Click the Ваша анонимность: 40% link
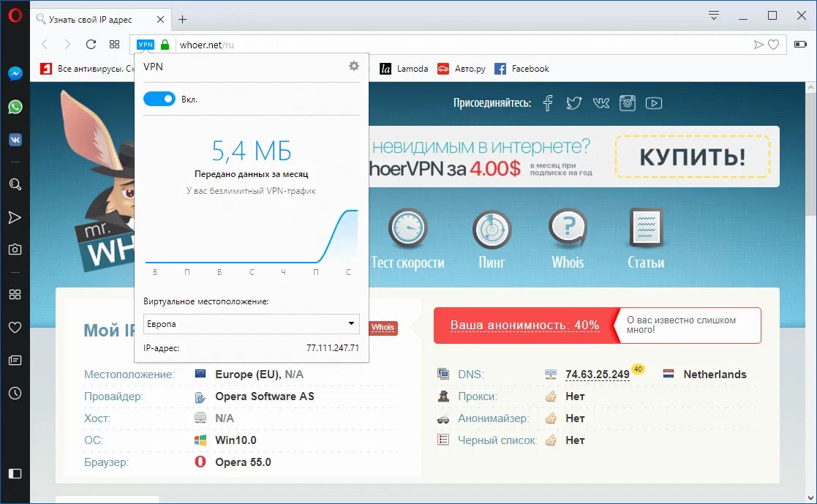Screen dimensions: 817x504 (524, 326)
